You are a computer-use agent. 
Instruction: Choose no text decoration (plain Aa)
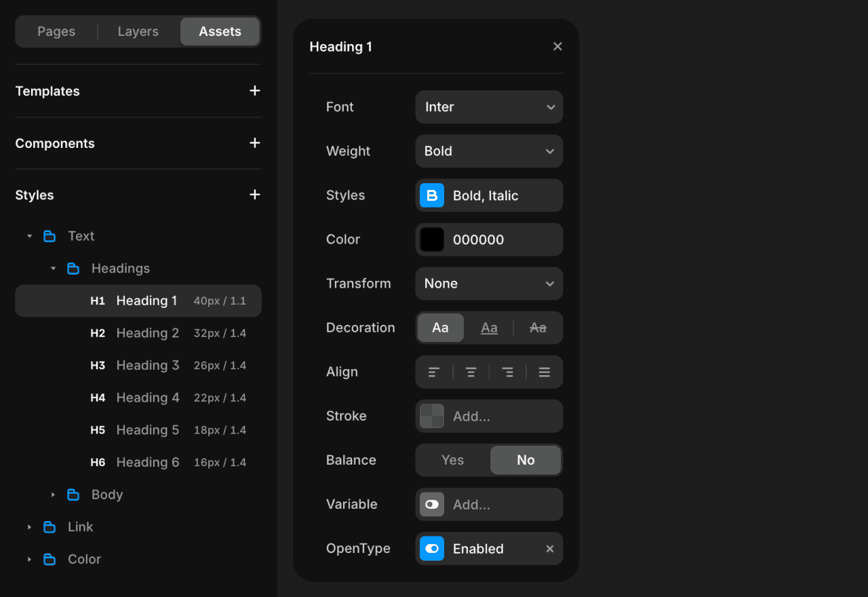click(x=440, y=328)
